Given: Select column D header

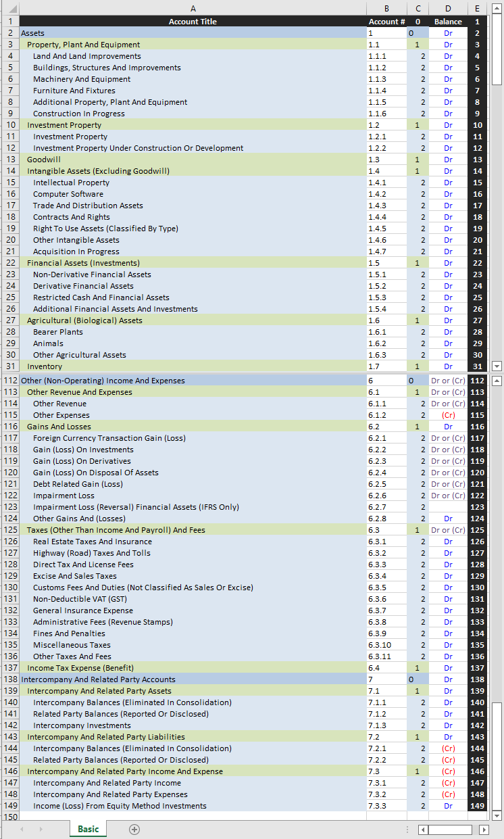Looking at the screenshot, I should click(448, 8).
